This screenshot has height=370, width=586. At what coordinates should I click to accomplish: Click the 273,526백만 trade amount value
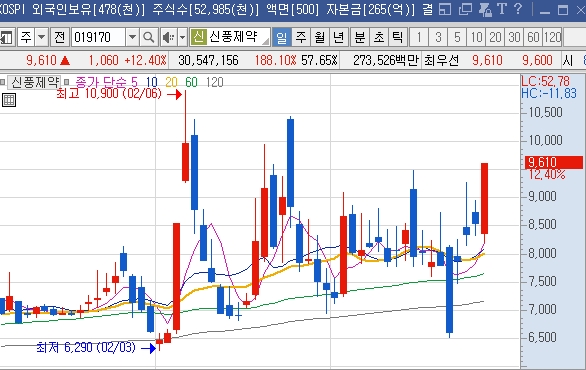pyautogui.click(x=385, y=60)
